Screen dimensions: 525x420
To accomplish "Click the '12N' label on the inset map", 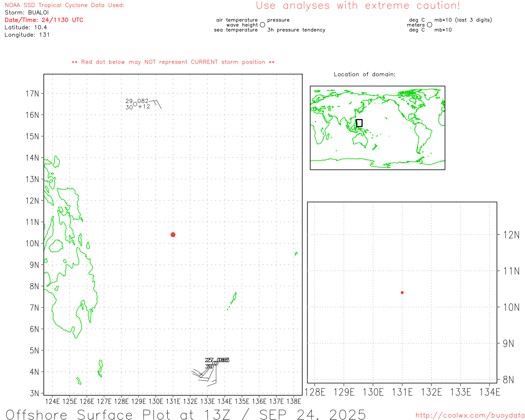I will click(x=511, y=235).
